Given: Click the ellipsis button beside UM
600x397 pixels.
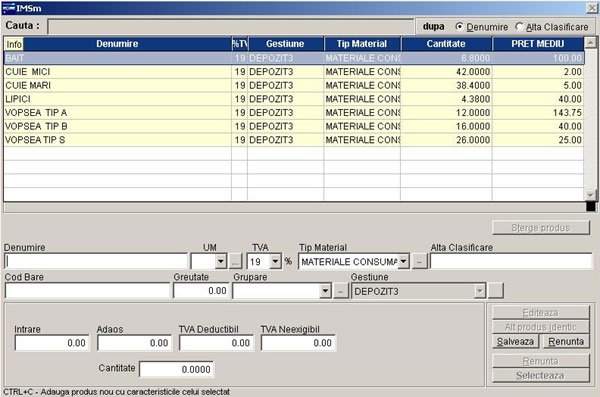Looking at the screenshot, I should (235, 262).
